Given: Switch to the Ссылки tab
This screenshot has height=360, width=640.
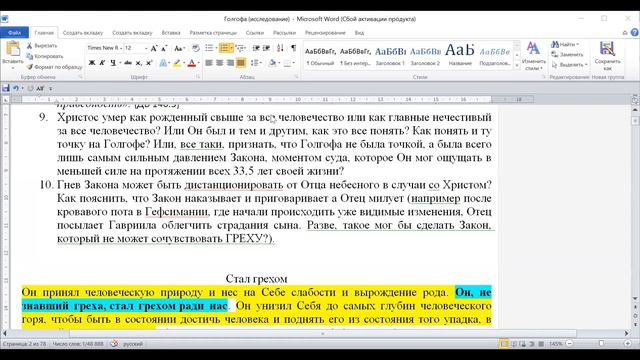Looking at the screenshot, I should click(255, 33).
